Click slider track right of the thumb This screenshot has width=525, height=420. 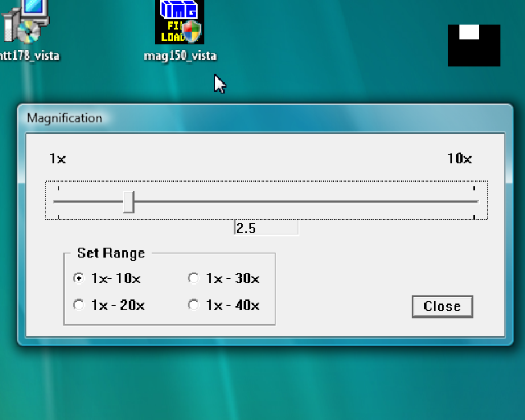pyautogui.click(x=304, y=201)
